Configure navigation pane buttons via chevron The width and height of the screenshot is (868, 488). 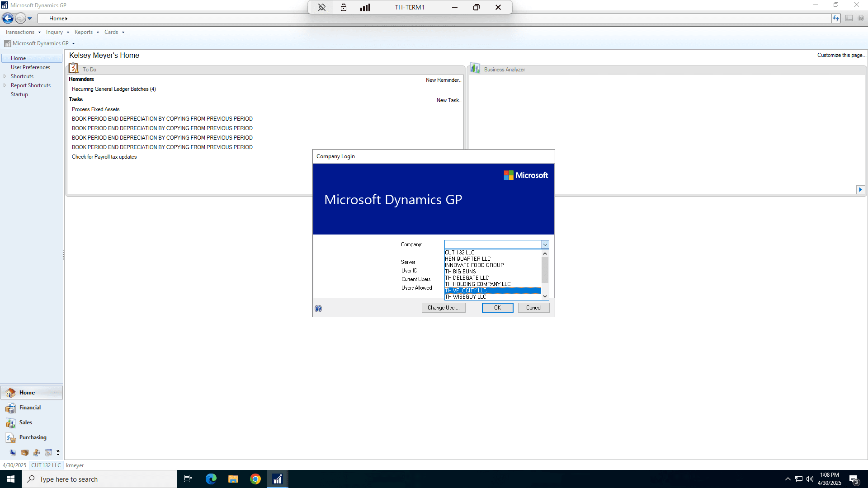pos(58,453)
